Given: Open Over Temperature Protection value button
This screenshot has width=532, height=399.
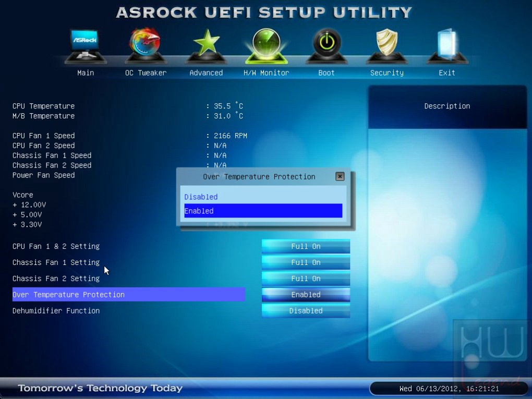Looking at the screenshot, I should tap(306, 295).
